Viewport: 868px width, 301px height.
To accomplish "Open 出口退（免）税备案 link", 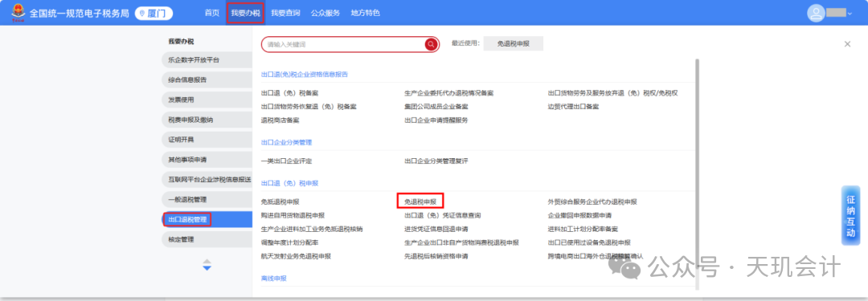I will pyautogui.click(x=289, y=93).
